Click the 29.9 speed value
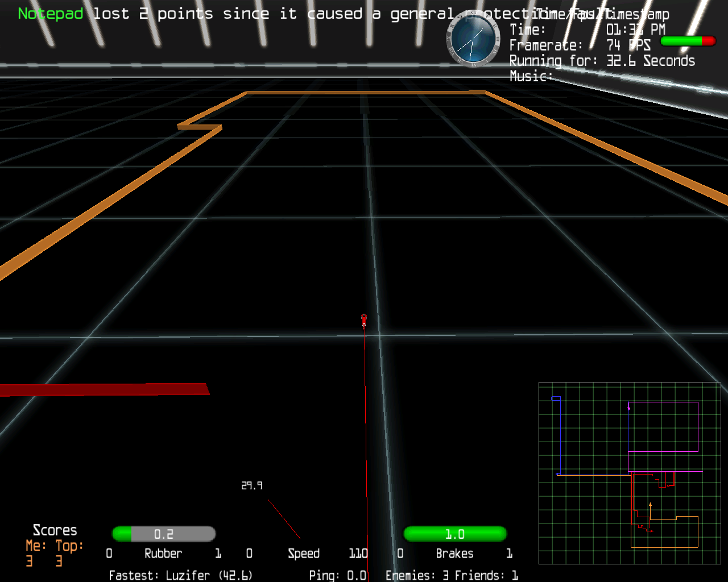Viewport: 728px width, 582px height. [252, 485]
